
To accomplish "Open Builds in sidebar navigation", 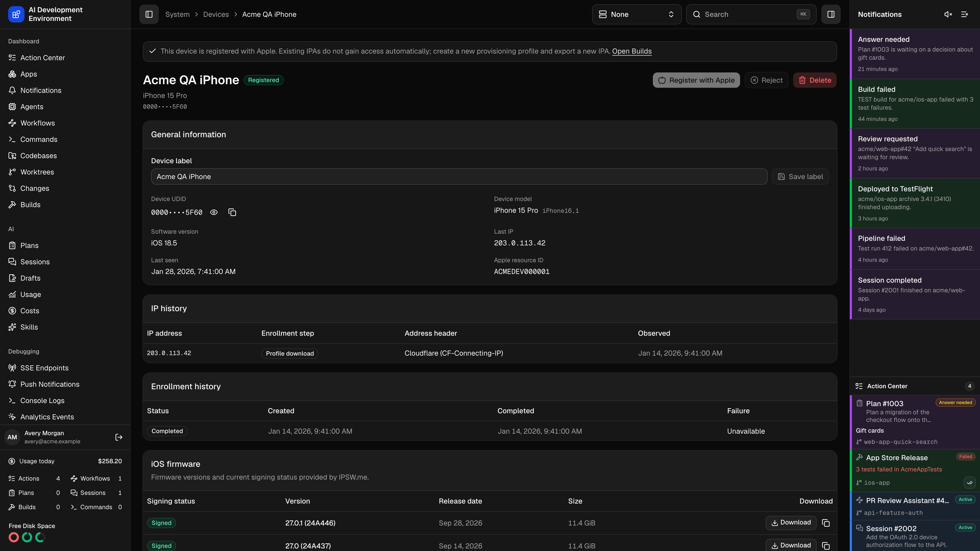I will (x=65, y=205).
